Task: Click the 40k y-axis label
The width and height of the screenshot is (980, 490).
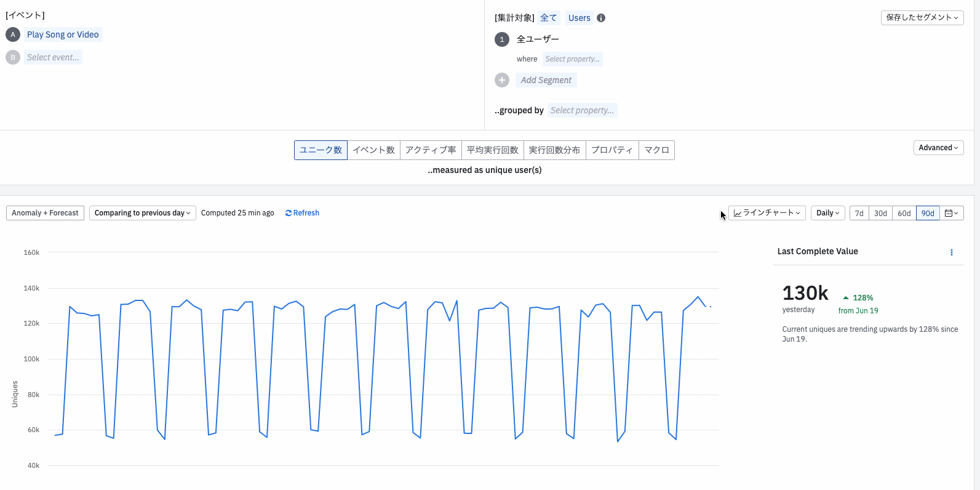Action: [33, 465]
